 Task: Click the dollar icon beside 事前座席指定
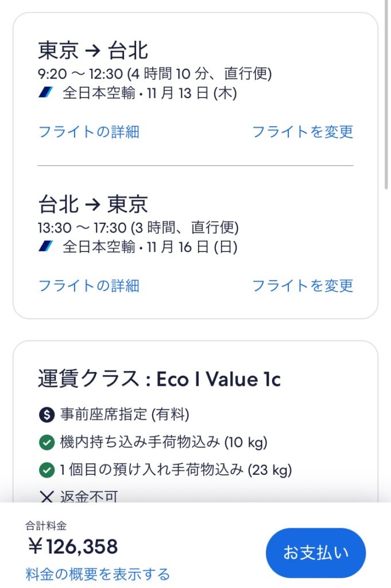46,414
